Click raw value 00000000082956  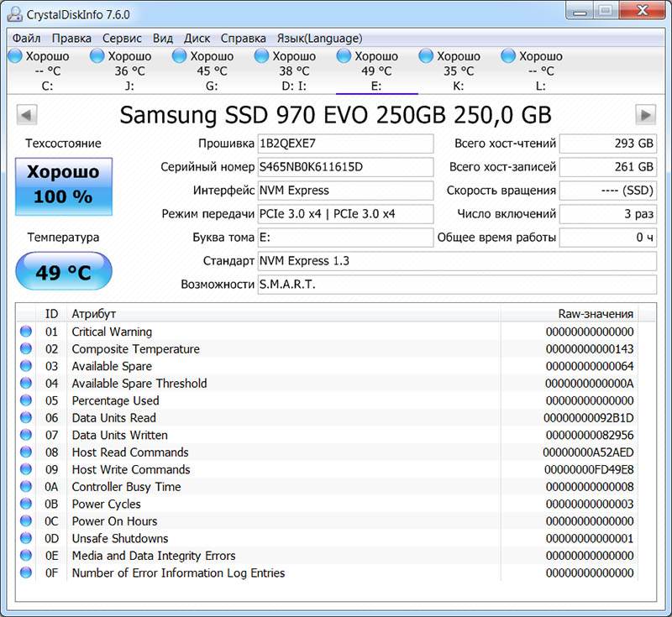(590, 435)
